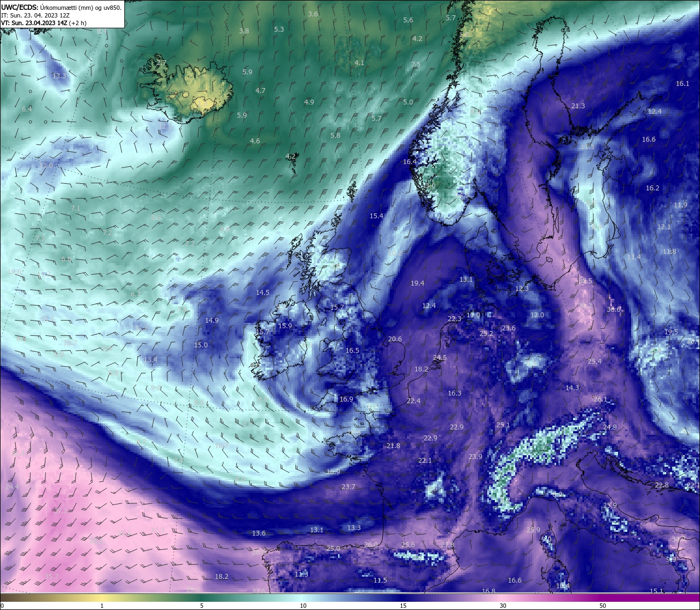Select the initial time 'IT: Sun. 23. 04. 2023 12Z'
The width and height of the screenshot is (700, 610).
(x=36, y=15)
